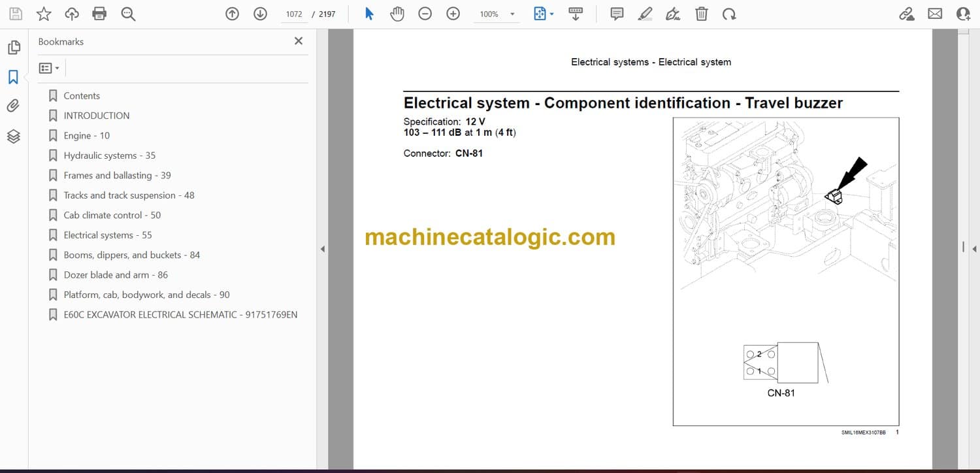Close the Bookmarks panel
Screen dimensions: 980x473
[299, 41]
